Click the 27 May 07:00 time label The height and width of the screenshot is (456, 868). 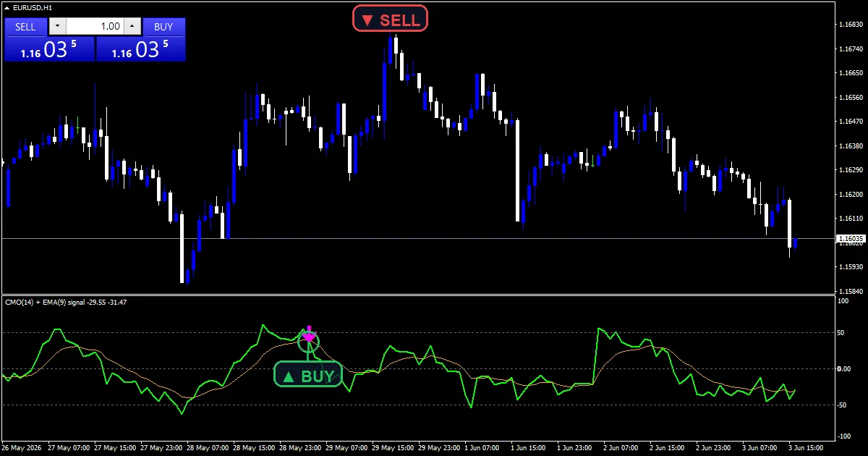tap(68, 448)
